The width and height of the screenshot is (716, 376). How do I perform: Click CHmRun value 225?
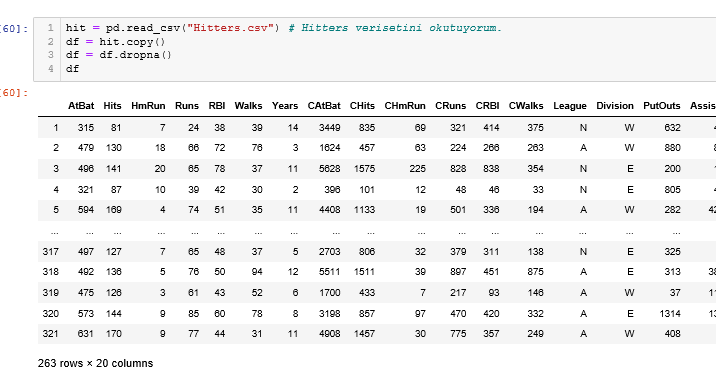(417, 169)
